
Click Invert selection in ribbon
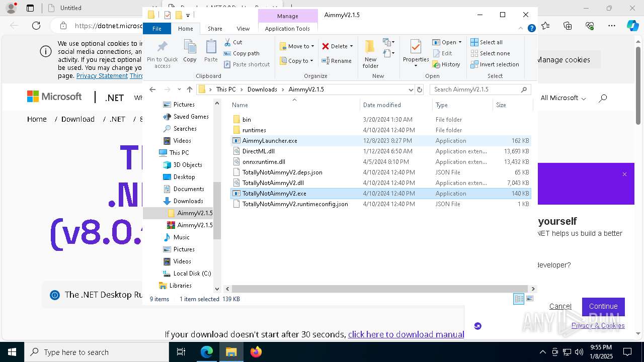[495, 64]
